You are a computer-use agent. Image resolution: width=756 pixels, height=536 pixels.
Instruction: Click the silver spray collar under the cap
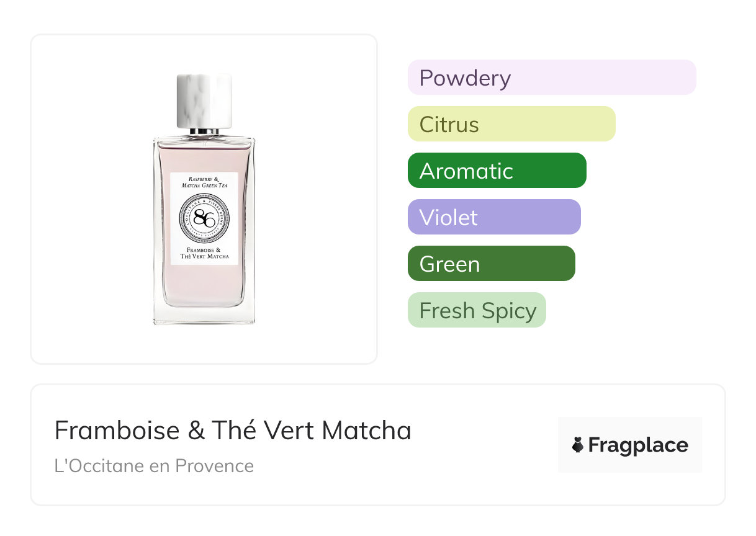pos(204,132)
